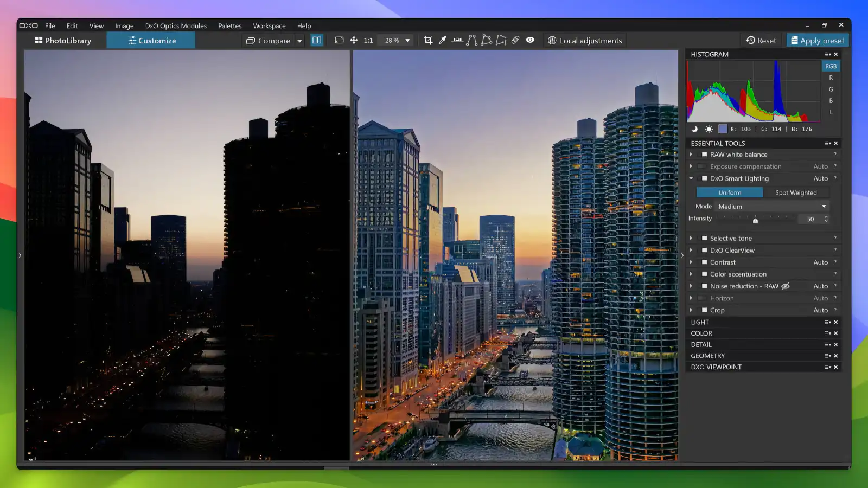Select the white balance eyedropper tool
This screenshot has width=868, height=488.
(x=442, y=40)
